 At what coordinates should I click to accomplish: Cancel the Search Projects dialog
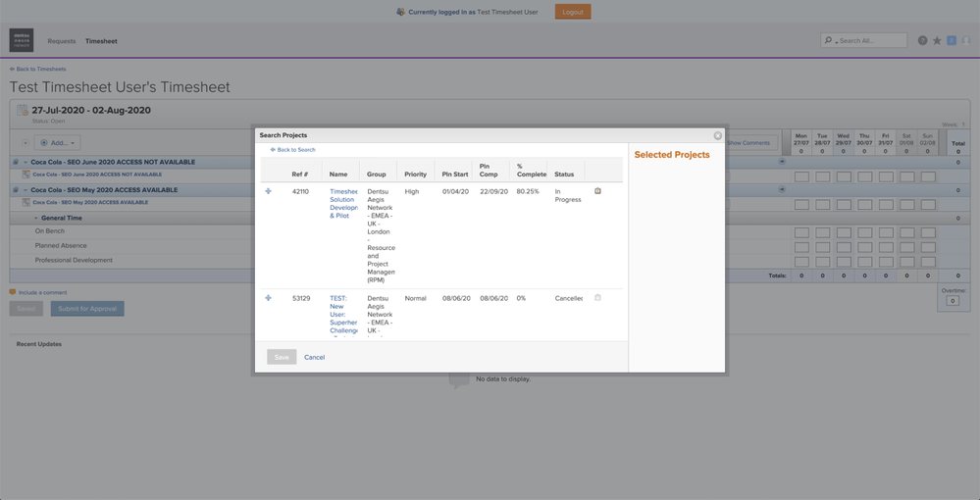(x=314, y=357)
